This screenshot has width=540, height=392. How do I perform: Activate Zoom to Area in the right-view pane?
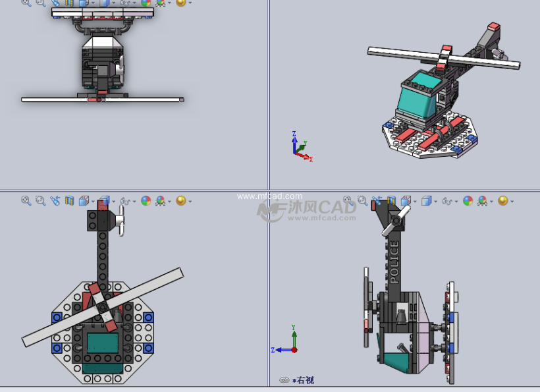click(x=362, y=200)
